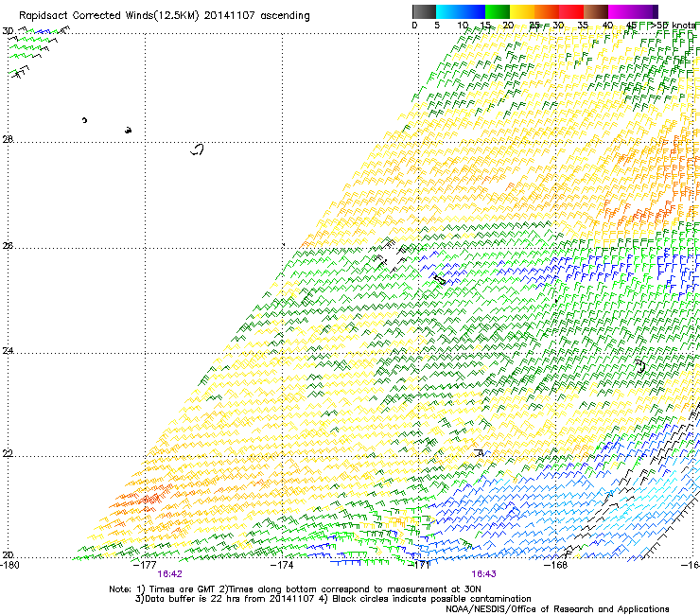This screenshot has width=700, height=615.
Task: Click the brown 35-40 knots color segment
Action: pos(596,11)
